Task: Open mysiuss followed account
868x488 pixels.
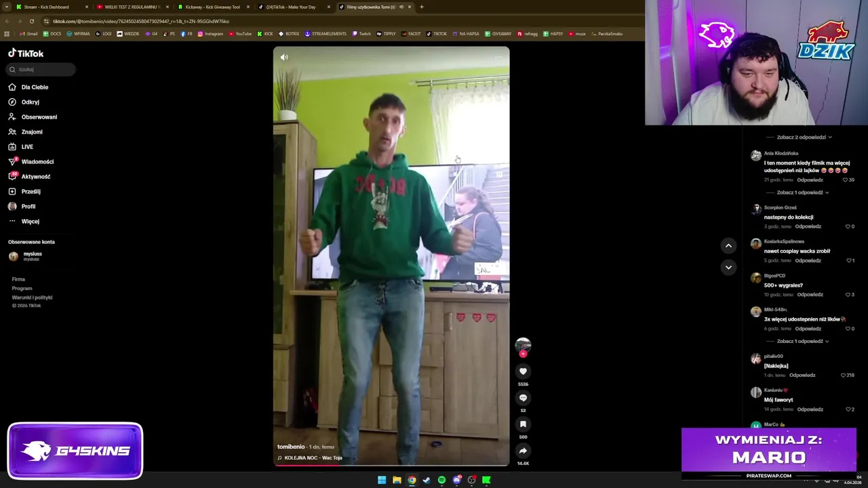Action: 27,256
